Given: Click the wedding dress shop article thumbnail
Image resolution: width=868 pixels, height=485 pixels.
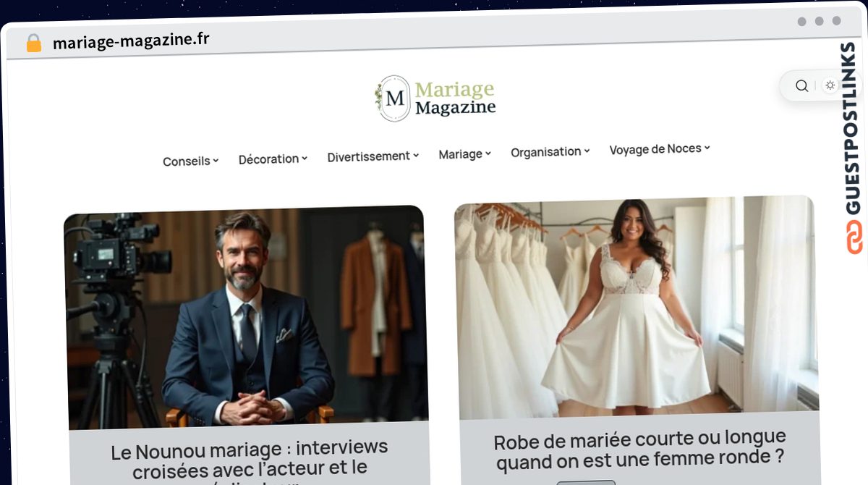Looking at the screenshot, I should [637, 307].
